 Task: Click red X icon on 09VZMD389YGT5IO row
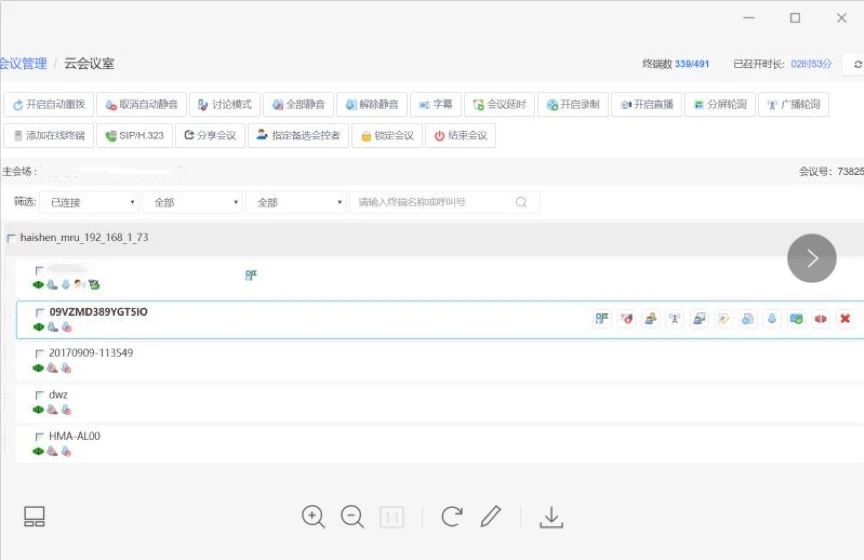tap(845, 319)
